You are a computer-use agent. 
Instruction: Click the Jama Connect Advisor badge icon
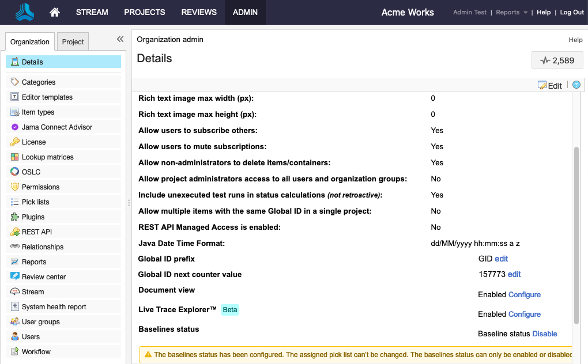[14, 127]
